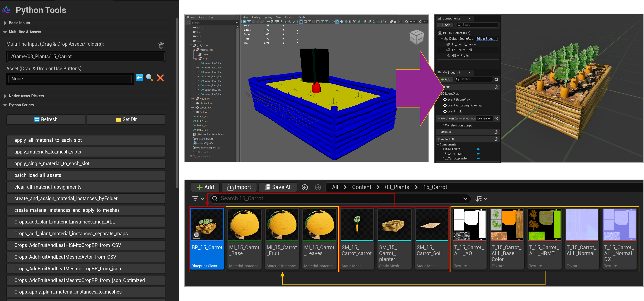644x301 pixels.
Task: Click the magnifier browse-to-asset icon
Action: coord(149,78)
